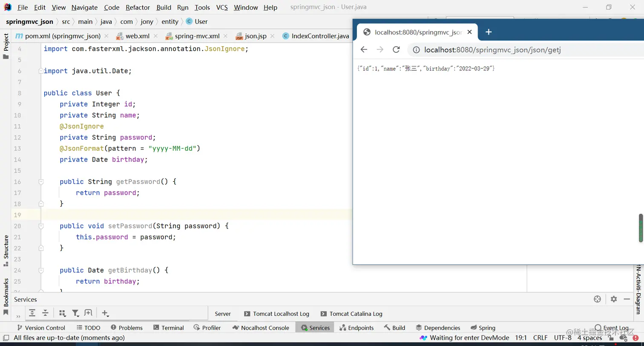Click the browser's green vertical scrollbar thumb
The height and width of the screenshot is (346, 644).
tap(641, 228)
